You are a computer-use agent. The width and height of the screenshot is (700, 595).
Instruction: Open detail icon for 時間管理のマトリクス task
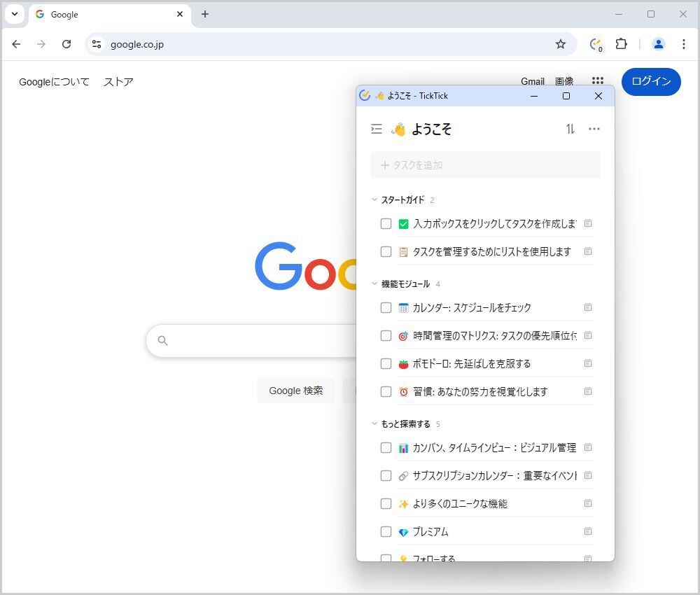coord(588,335)
